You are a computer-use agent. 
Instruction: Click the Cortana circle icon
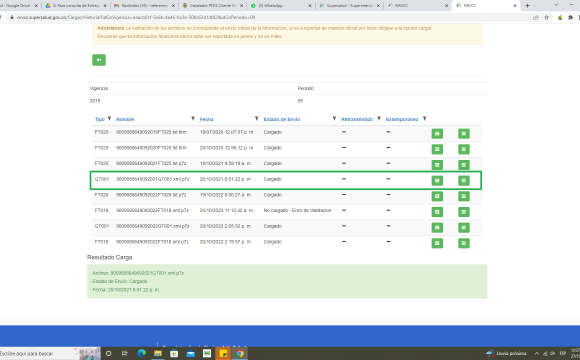[108, 353]
